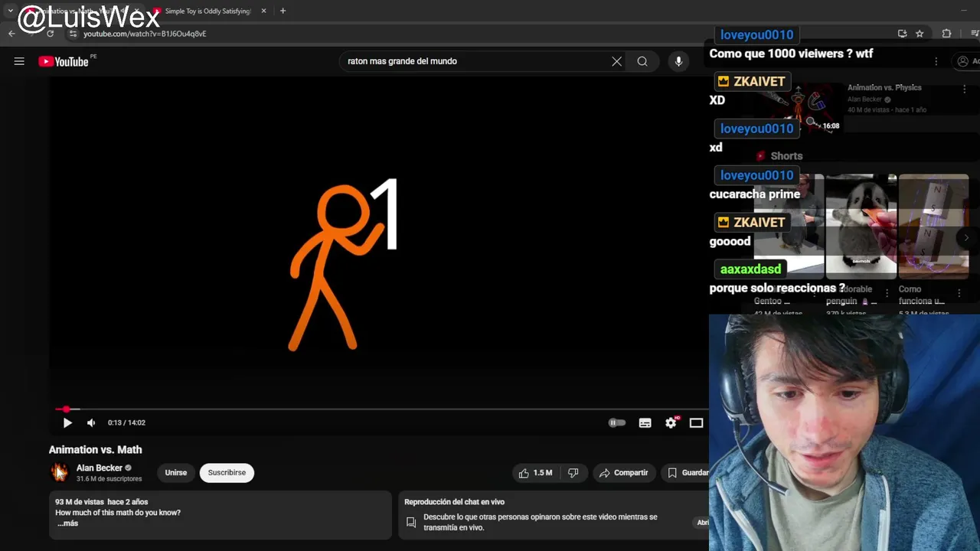Open options for the 'Como funciona' short
The image size is (980, 551).
pos(960,292)
